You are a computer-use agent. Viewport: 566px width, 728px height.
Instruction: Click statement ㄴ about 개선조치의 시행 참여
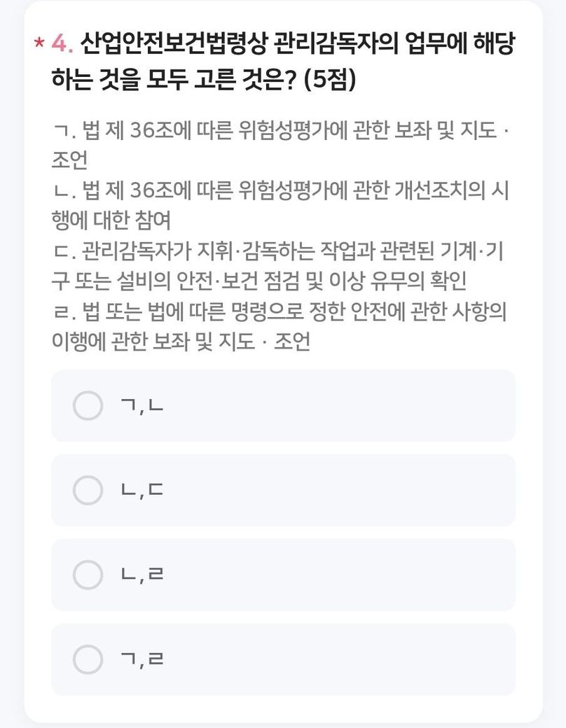280,190
